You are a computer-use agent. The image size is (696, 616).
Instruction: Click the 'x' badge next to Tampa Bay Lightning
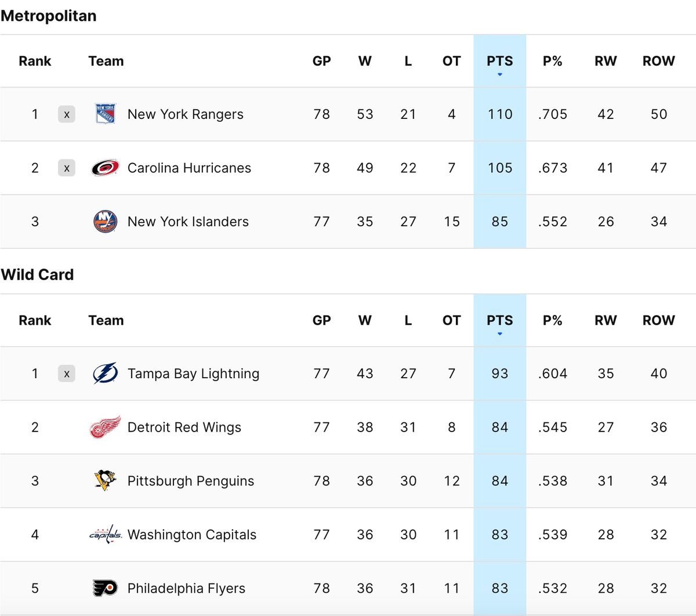pyautogui.click(x=67, y=374)
